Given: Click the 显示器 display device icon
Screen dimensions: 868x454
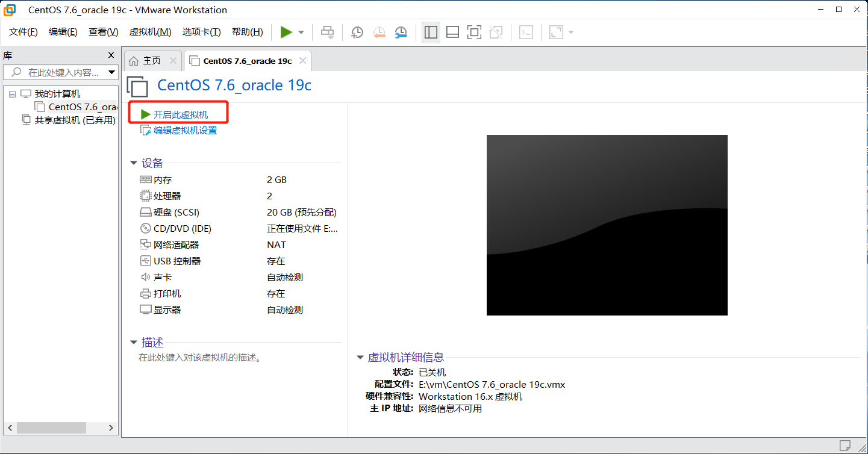Looking at the screenshot, I should pyautogui.click(x=145, y=309).
